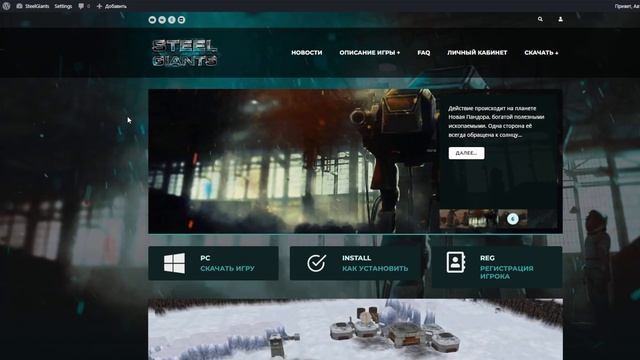Open the SteelGiants site dashboard link
The height and width of the screenshot is (360, 640).
(33, 6)
